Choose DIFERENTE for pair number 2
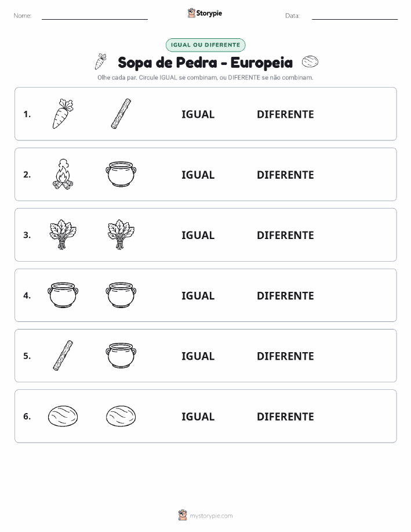 [x=285, y=175]
